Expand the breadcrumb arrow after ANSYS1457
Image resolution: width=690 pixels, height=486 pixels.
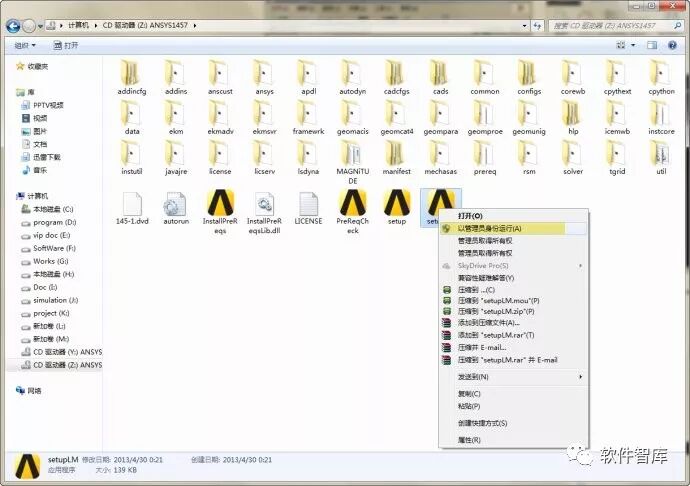[195, 26]
